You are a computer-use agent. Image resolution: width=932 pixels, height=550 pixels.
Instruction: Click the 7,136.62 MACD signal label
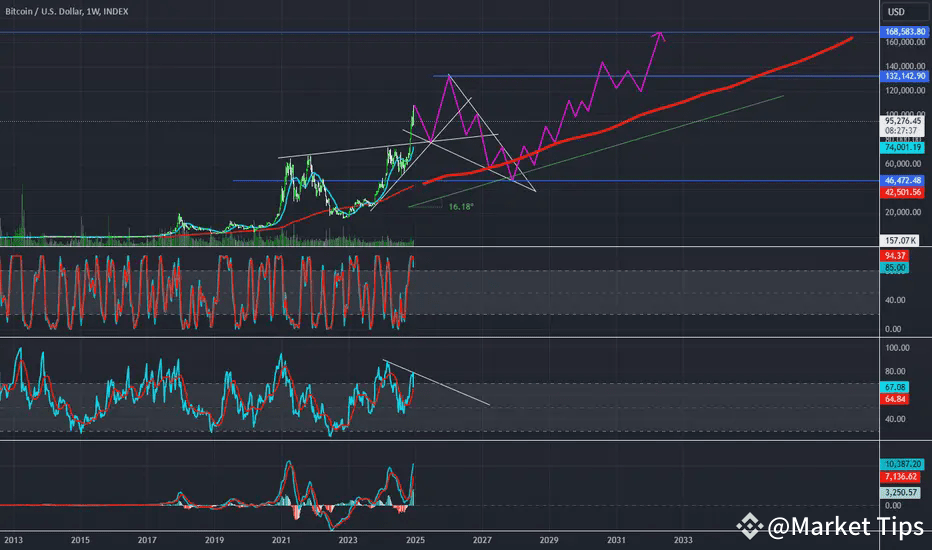pos(902,477)
